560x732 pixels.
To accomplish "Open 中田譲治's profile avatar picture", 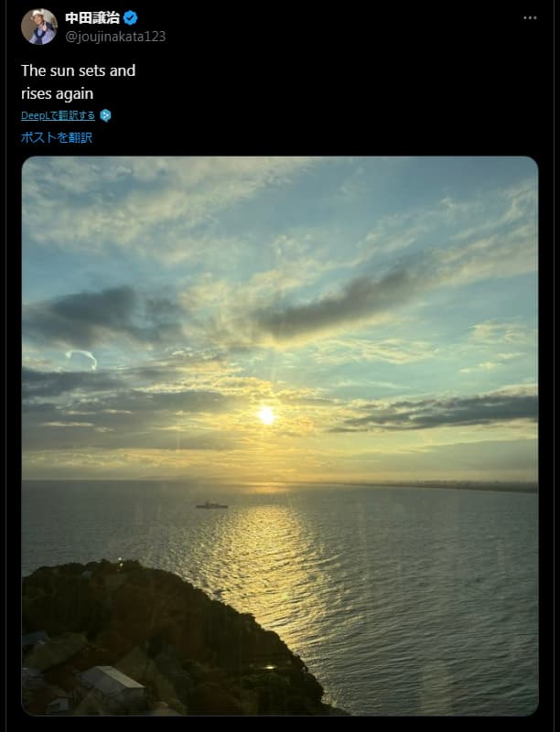I will click(39, 27).
